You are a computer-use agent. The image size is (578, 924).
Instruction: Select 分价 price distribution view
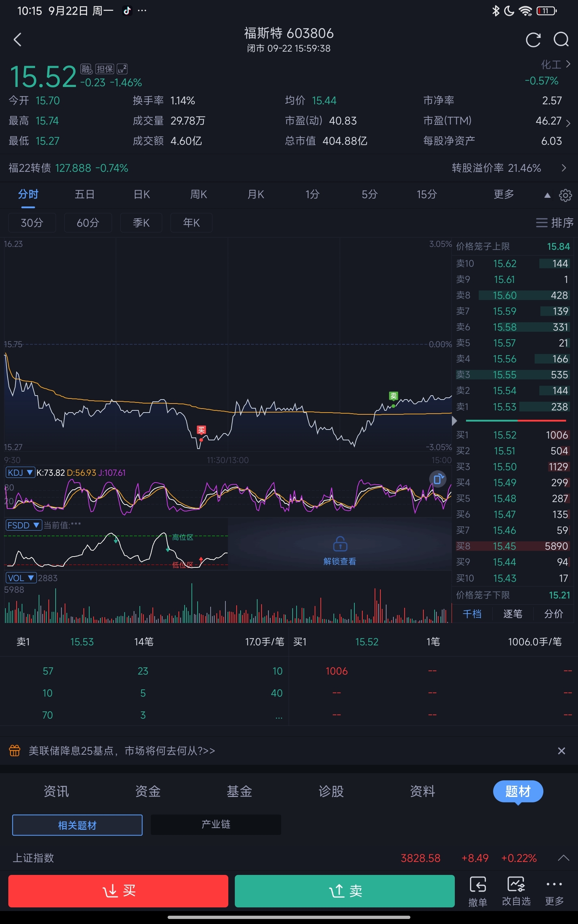tap(553, 614)
